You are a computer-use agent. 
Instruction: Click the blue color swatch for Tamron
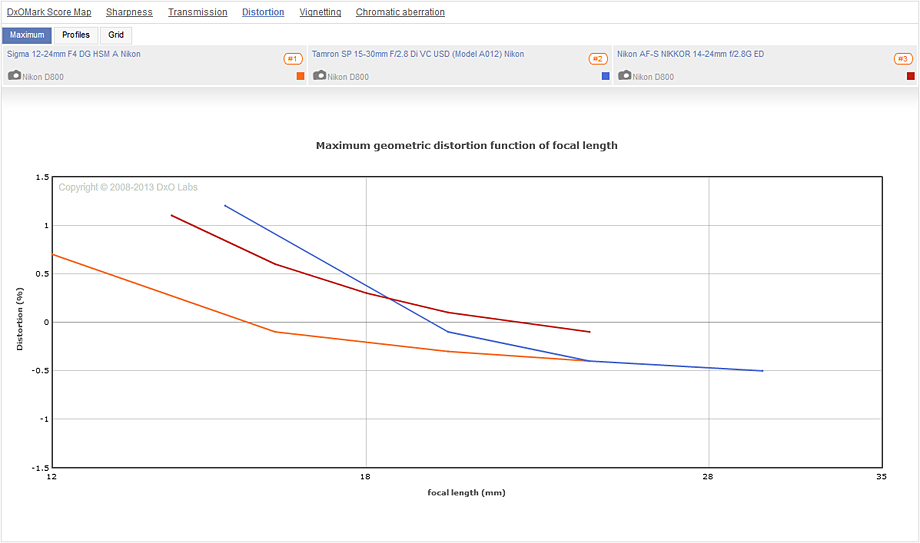605,76
